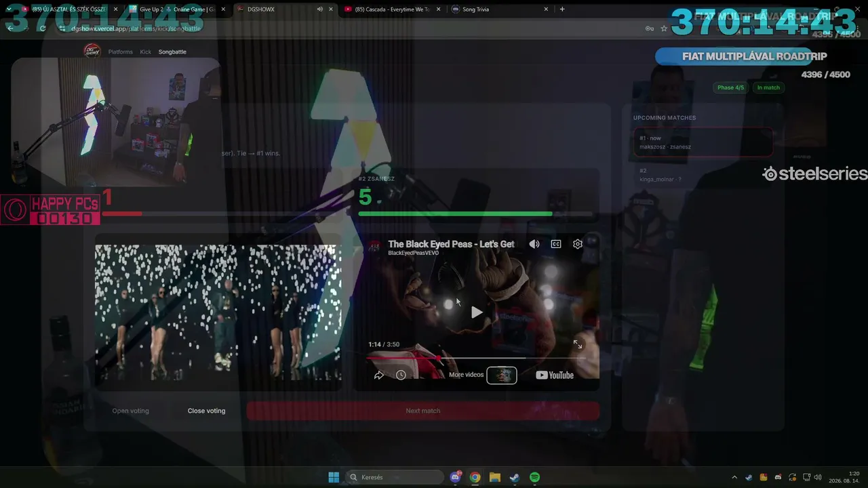Click the Phase 4/5 badge
Viewport: 868px width, 488px height.
click(x=730, y=87)
